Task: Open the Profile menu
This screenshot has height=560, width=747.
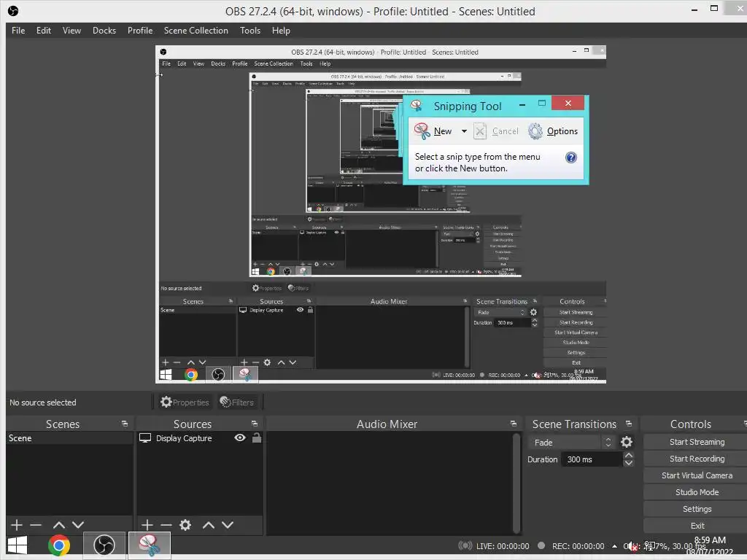Action: point(140,31)
